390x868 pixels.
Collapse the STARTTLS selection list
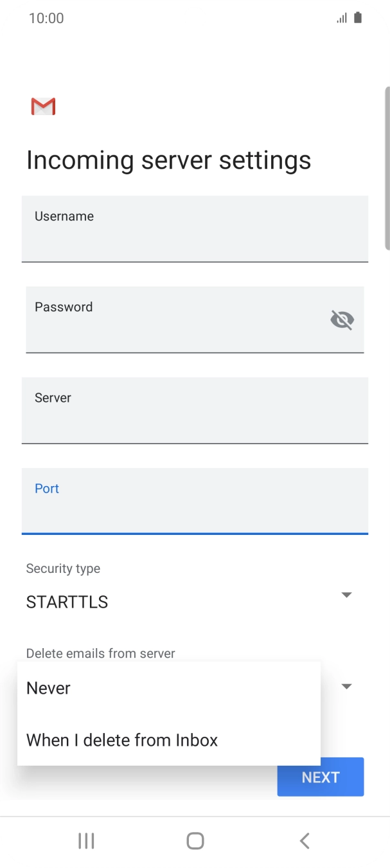[346, 595]
